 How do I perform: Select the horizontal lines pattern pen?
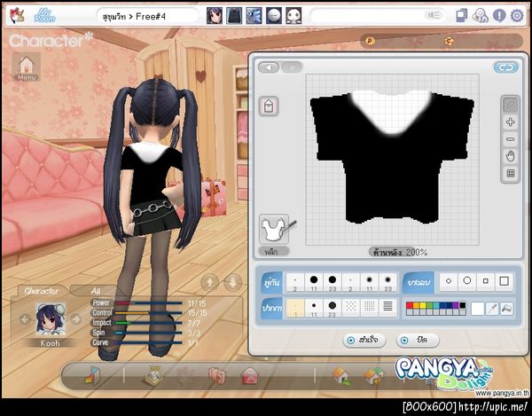pos(387,307)
